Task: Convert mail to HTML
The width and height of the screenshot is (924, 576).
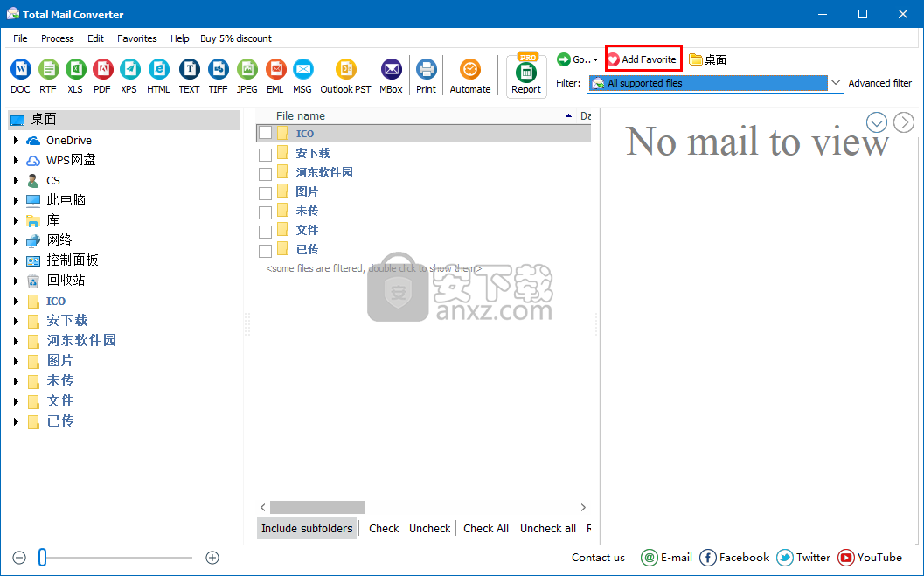Action: click(x=158, y=76)
